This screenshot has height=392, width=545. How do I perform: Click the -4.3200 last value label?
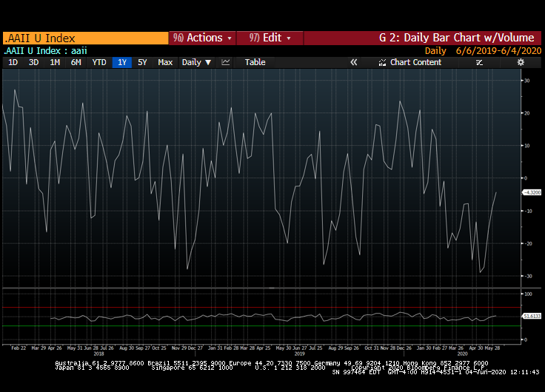tap(532, 192)
